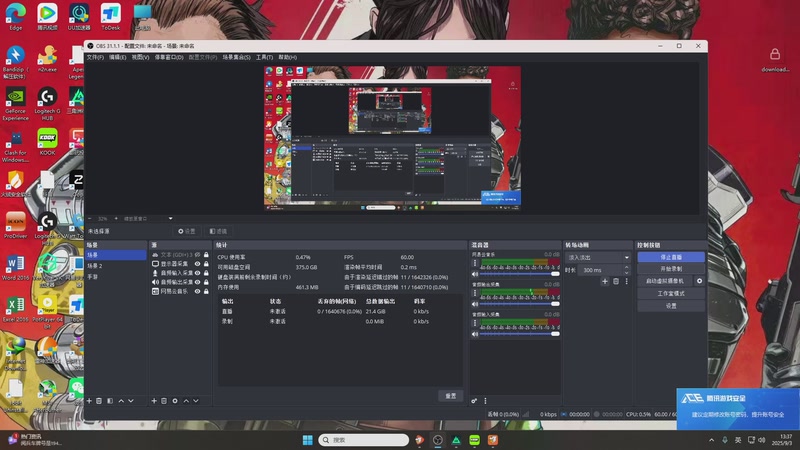
Task: Click the 重置 button in the stats panel
Action: pos(451,396)
